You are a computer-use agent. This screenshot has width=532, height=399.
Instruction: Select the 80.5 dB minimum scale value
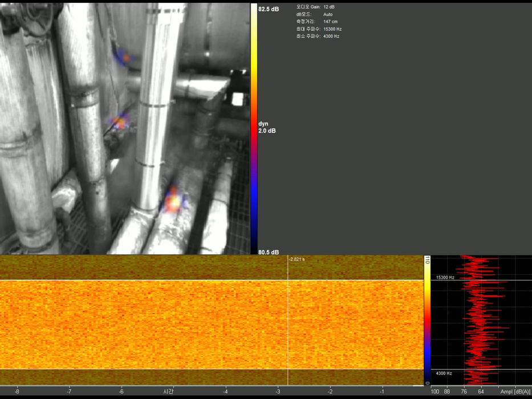coord(269,252)
